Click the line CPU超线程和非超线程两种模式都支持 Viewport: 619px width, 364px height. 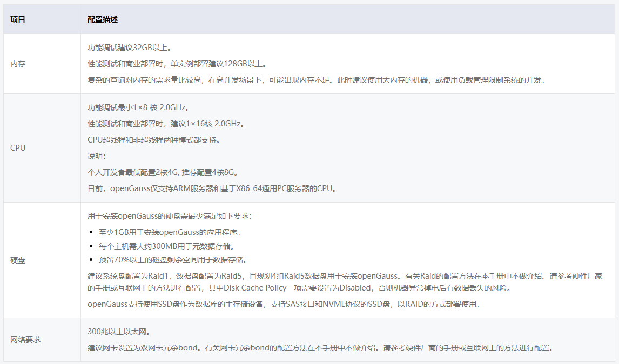154,140
